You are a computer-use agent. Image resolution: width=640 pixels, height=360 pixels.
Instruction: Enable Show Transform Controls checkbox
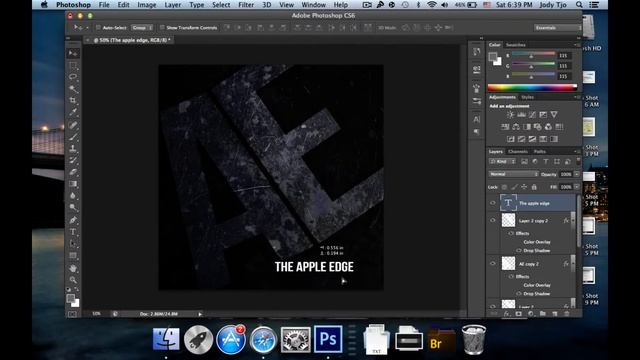click(x=162, y=27)
